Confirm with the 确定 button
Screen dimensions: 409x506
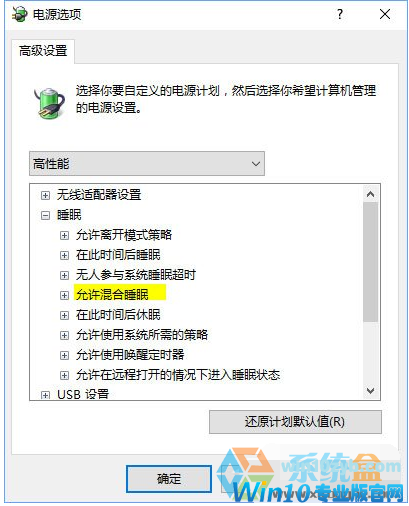tap(169, 479)
